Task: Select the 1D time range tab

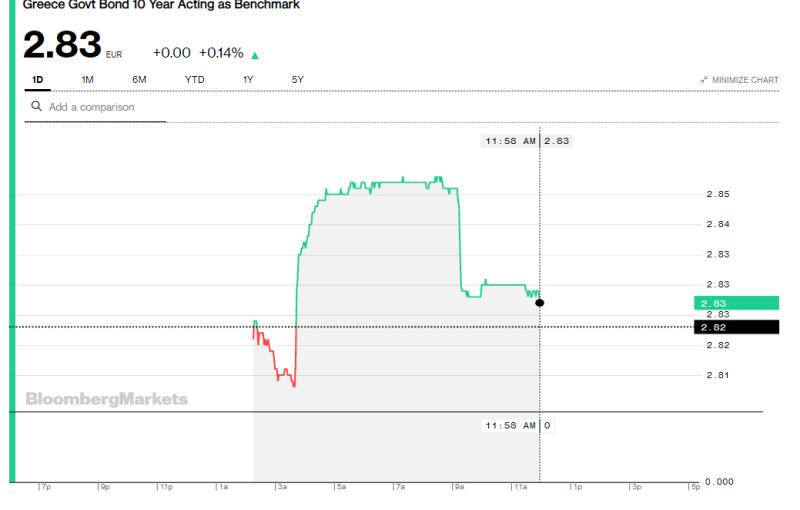Action: pyautogui.click(x=37, y=80)
